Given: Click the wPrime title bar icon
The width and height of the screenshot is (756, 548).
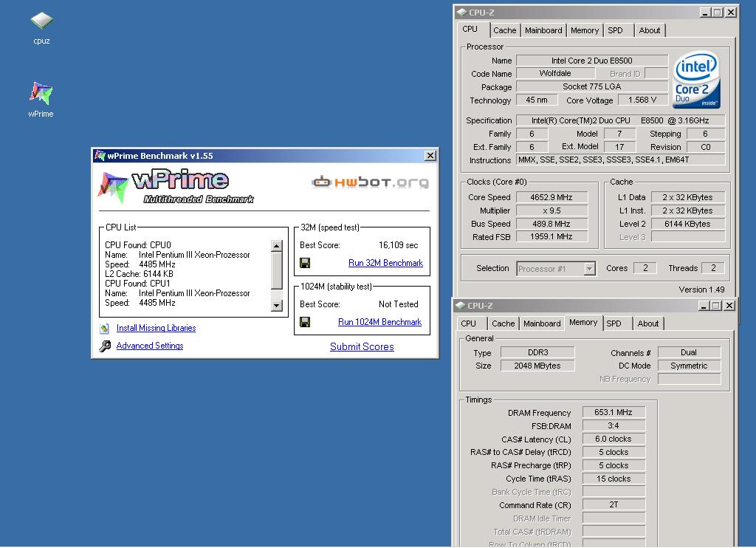Looking at the screenshot, I should click(x=100, y=155).
